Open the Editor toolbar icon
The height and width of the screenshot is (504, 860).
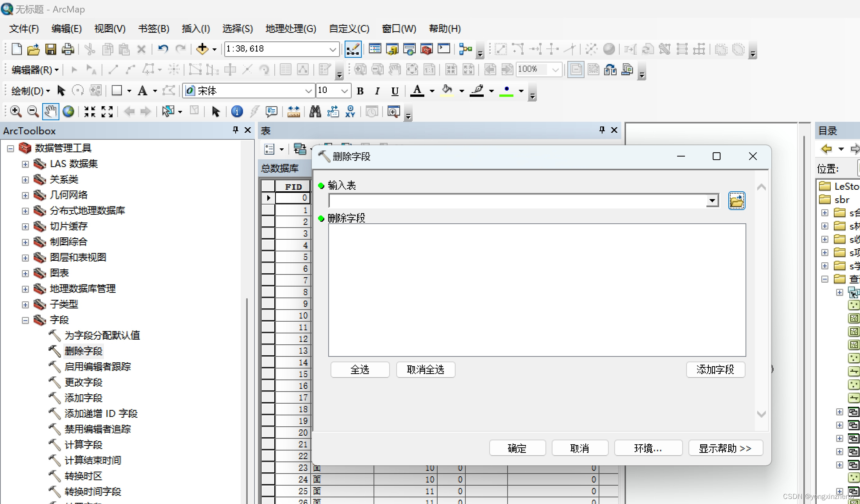[353, 49]
